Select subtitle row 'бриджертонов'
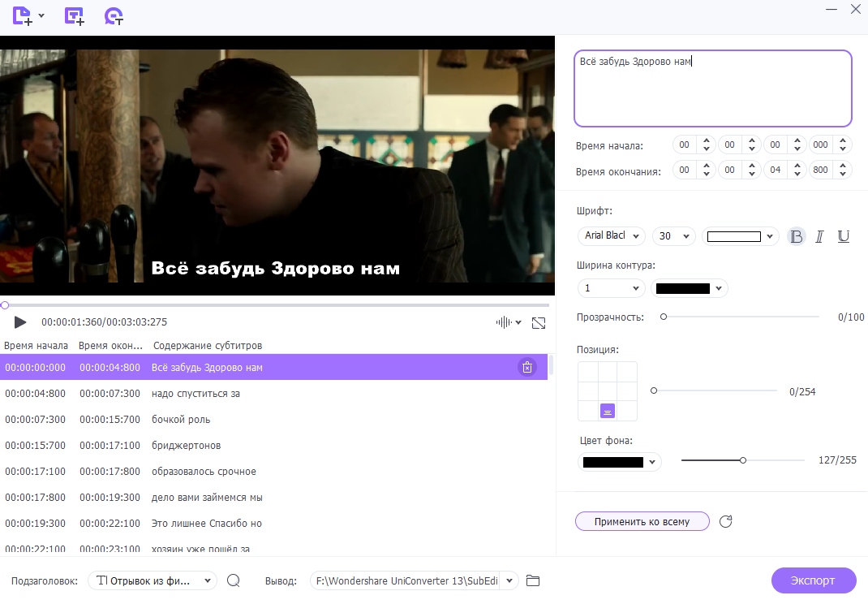The width and height of the screenshot is (868, 604). (273, 446)
